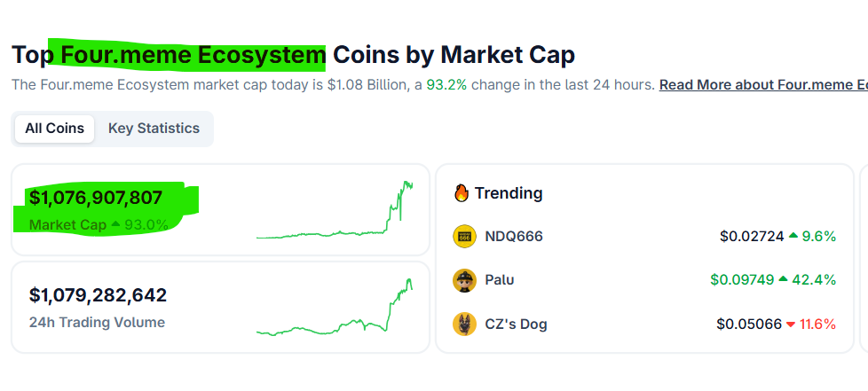868x391 pixels.
Task: Click the Market Cap green up arrow
Action: coord(114,225)
